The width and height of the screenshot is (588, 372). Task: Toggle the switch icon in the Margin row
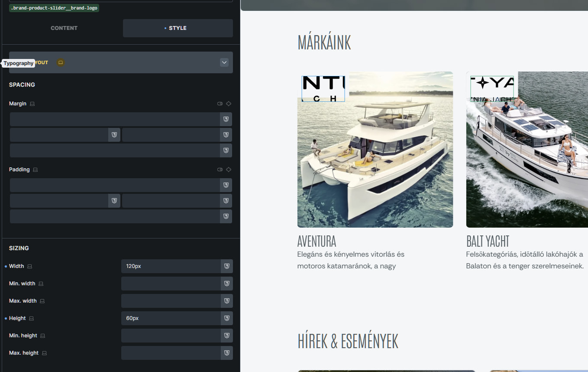tap(220, 104)
